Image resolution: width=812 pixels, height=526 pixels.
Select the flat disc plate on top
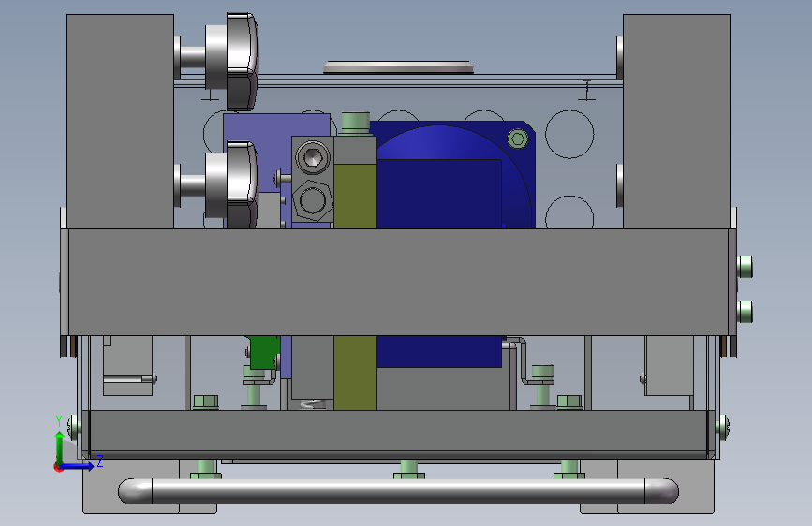click(x=398, y=67)
